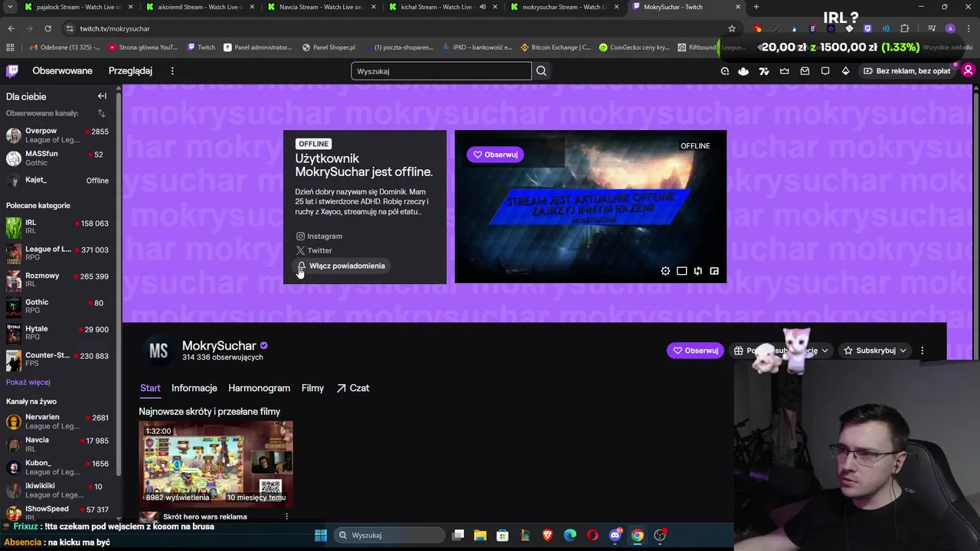Open Counter-Strike category in the sidebar
This screenshot has height=551, width=980.
pos(58,360)
